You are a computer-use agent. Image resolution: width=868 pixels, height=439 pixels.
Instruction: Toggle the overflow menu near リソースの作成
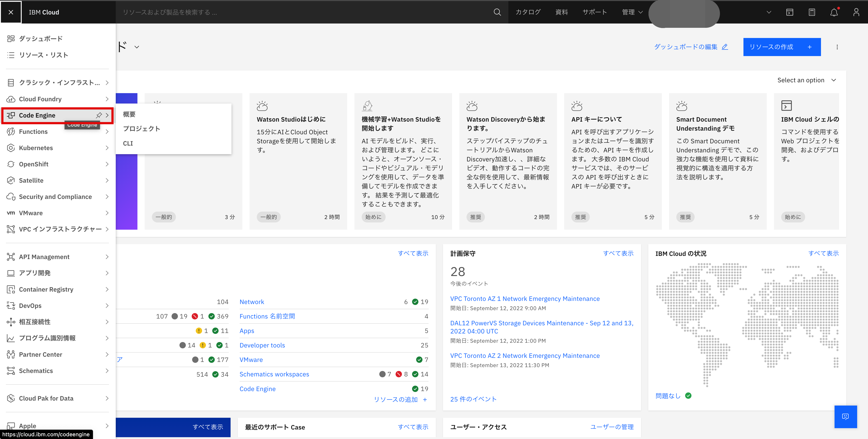coord(837,47)
